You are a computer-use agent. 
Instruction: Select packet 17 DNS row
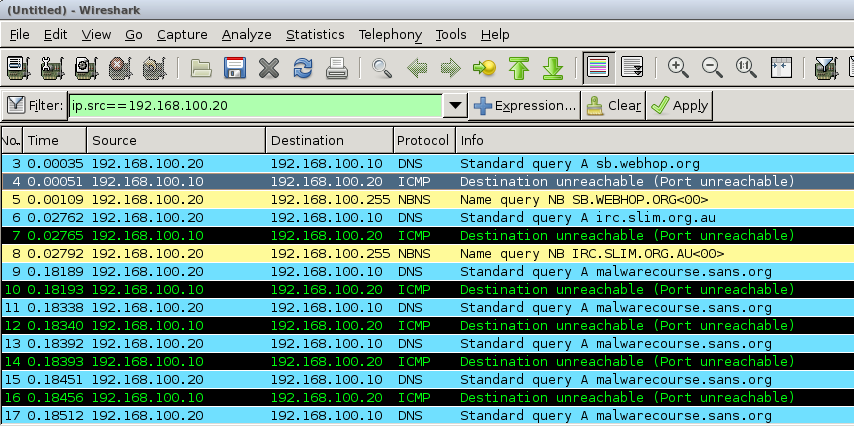(x=428, y=415)
